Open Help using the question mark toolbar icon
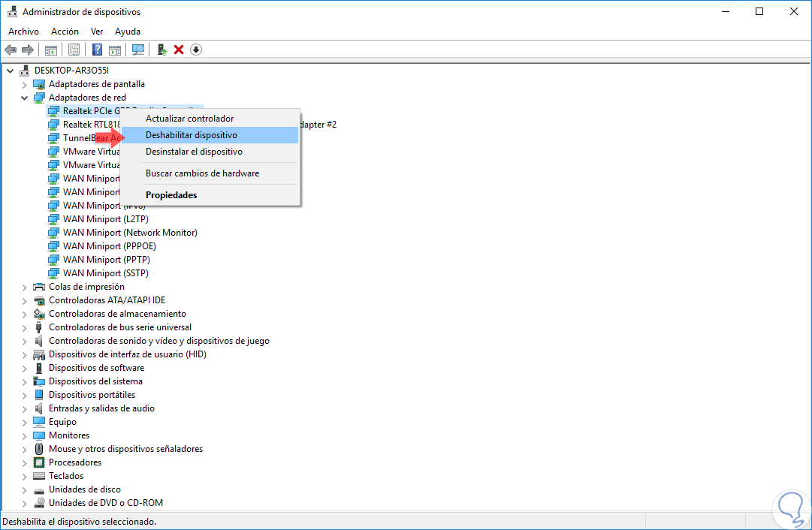Viewport: 812px width, 530px height. pos(96,50)
